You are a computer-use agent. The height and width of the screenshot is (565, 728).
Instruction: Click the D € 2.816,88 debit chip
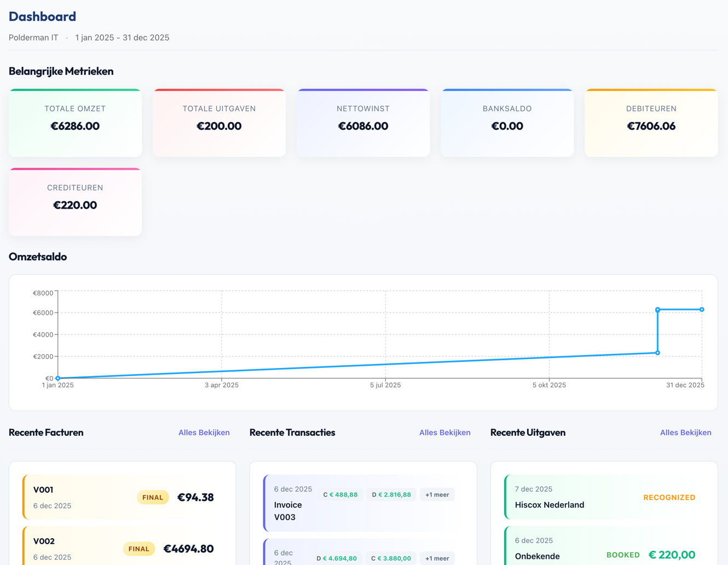[x=391, y=495]
